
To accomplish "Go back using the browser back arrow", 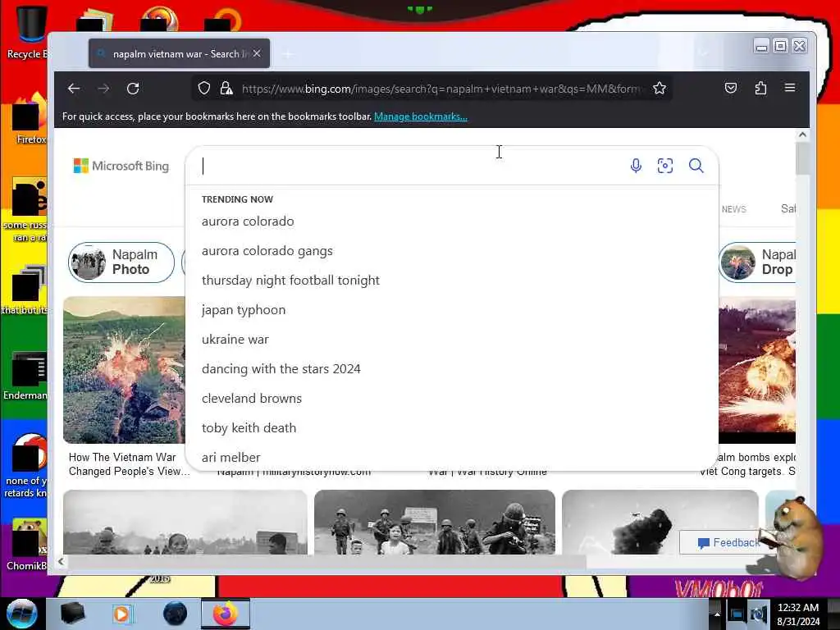I will click(x=74, y=89).
